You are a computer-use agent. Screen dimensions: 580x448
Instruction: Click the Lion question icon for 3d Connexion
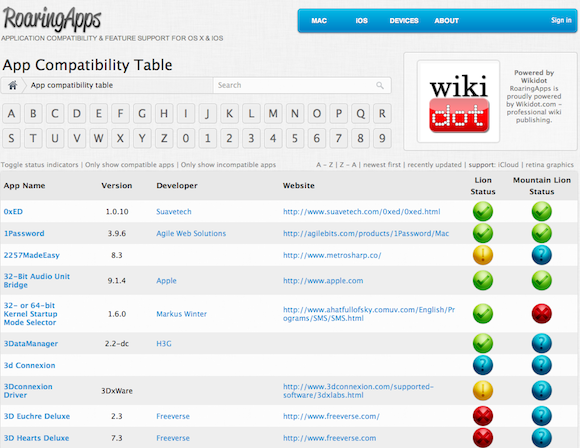[x=483, y=365]
